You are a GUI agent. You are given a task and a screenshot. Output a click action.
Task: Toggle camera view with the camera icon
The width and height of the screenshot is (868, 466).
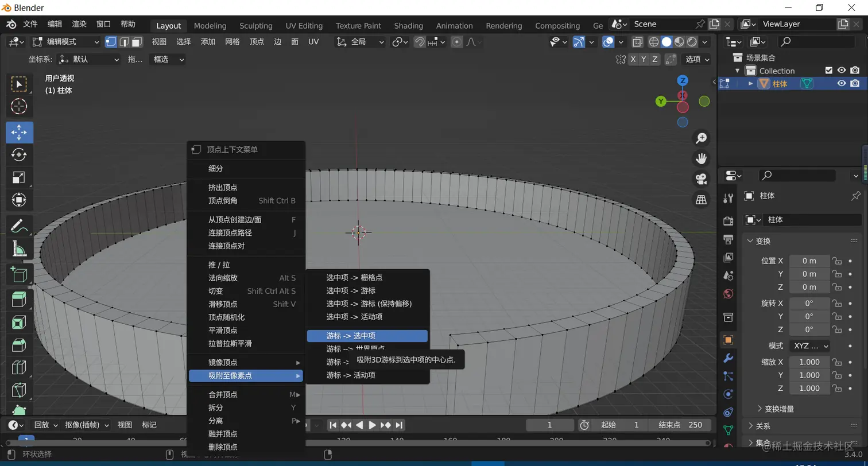[x=701, y=179]
